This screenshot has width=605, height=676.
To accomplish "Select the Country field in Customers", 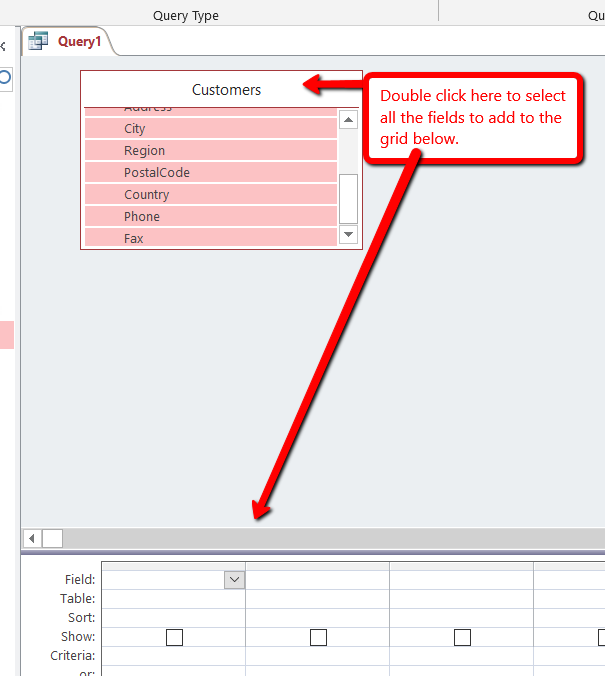I will 210,194.
